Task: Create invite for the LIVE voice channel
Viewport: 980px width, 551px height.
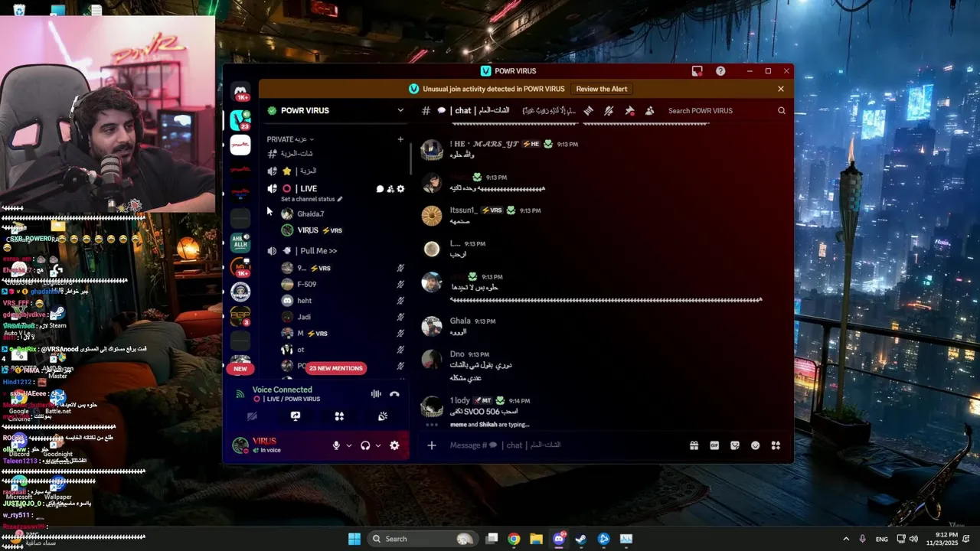Action: [x=390, y=189]
